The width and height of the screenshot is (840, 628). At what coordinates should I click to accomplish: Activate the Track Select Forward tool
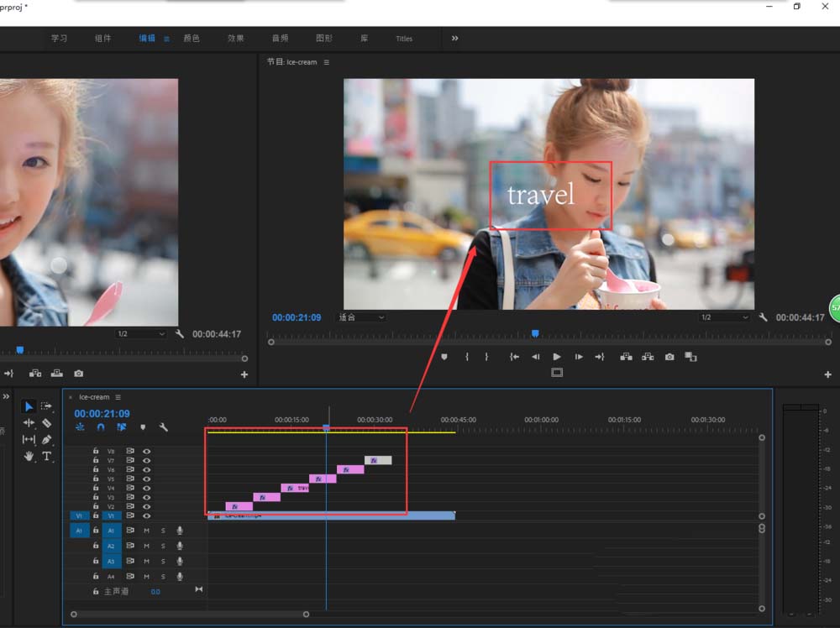[47, 406]
